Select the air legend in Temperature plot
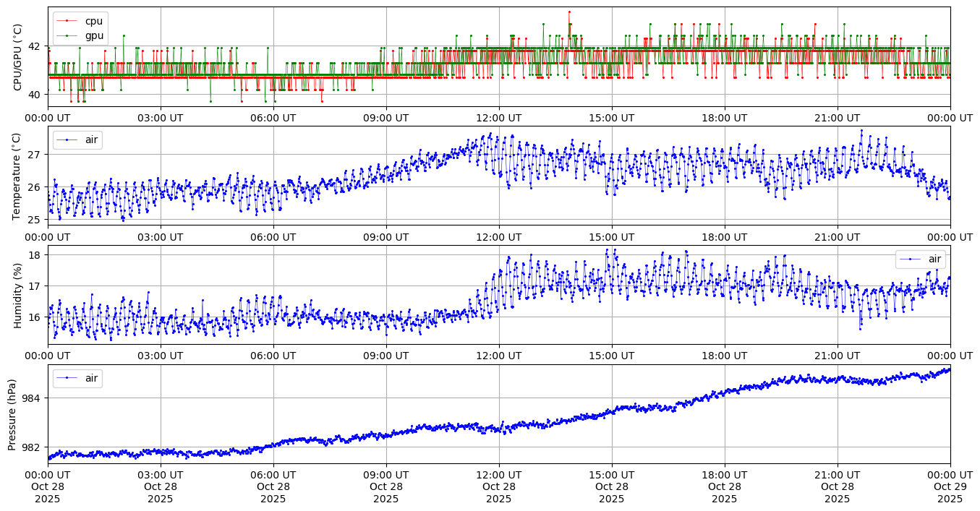Screen dimensions: 980x511 77,139
